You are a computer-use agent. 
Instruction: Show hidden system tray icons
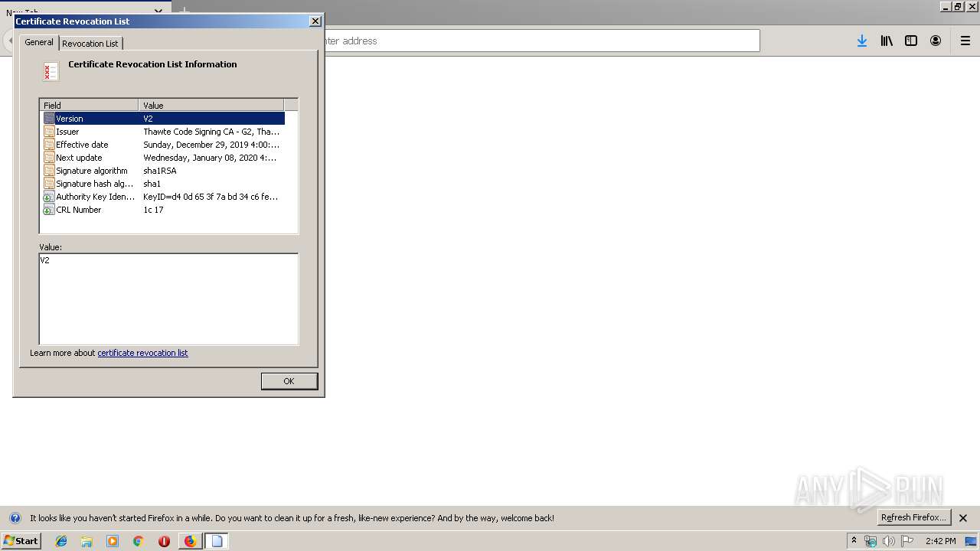(x=854, y=541)
